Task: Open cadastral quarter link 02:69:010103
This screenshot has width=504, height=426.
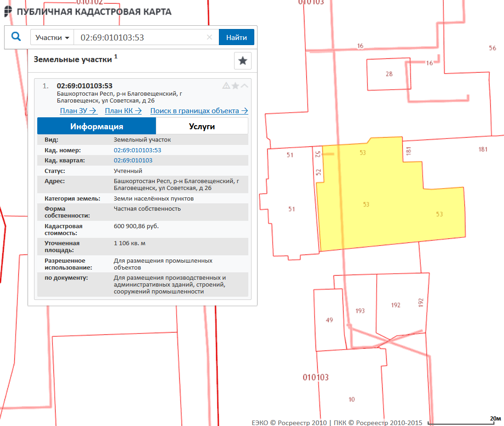Action: tap(133, 161)
